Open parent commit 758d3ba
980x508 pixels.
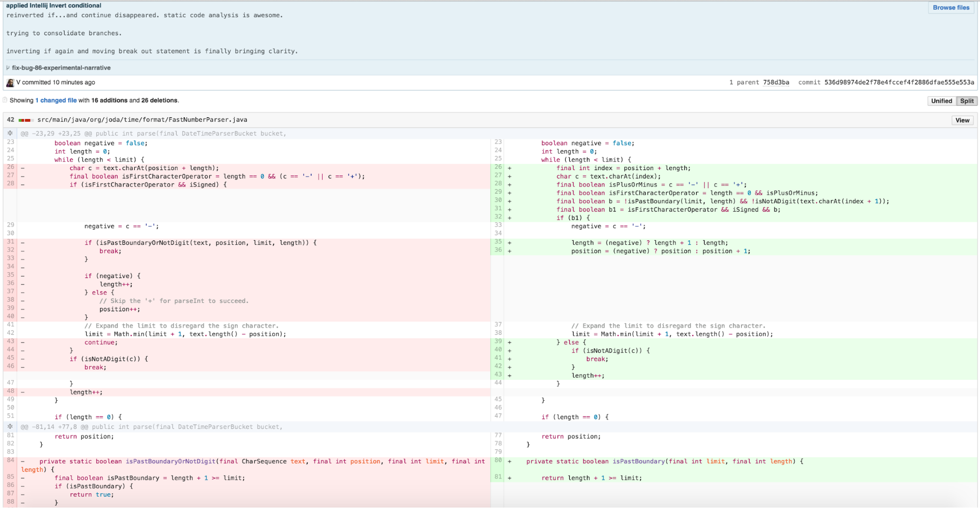click(776, 82)
